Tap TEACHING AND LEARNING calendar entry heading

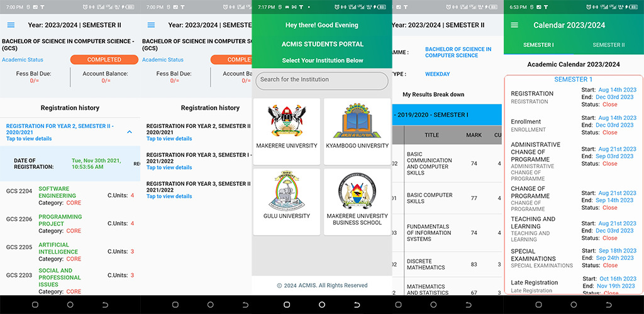point(533,222)
